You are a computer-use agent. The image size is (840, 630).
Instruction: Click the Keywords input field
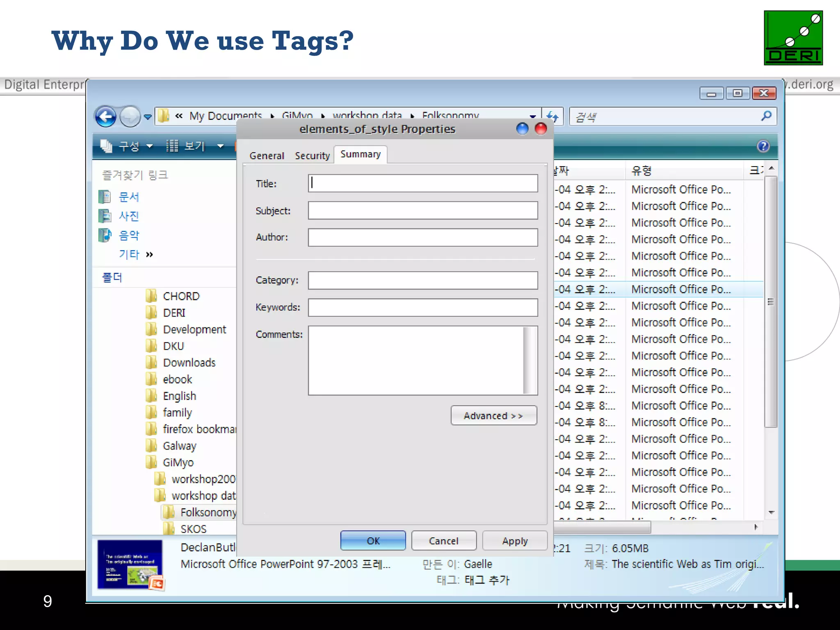point(423,308)
